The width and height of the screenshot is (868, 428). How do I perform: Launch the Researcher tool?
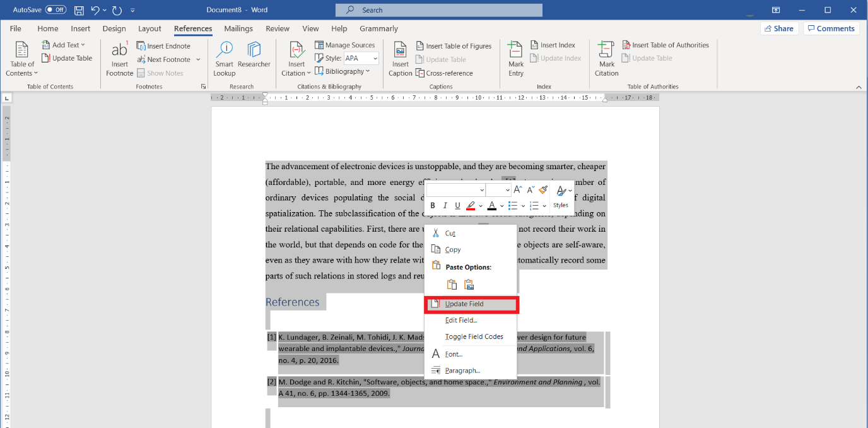[254, 58]
